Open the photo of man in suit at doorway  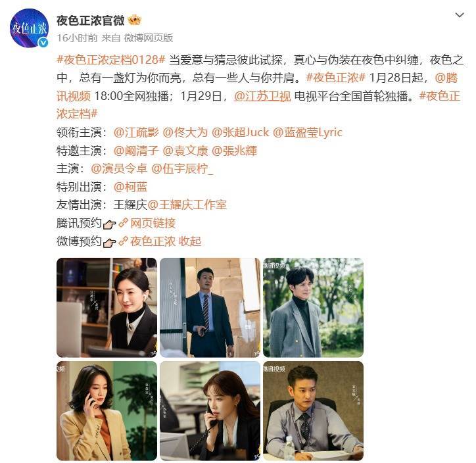210,308
